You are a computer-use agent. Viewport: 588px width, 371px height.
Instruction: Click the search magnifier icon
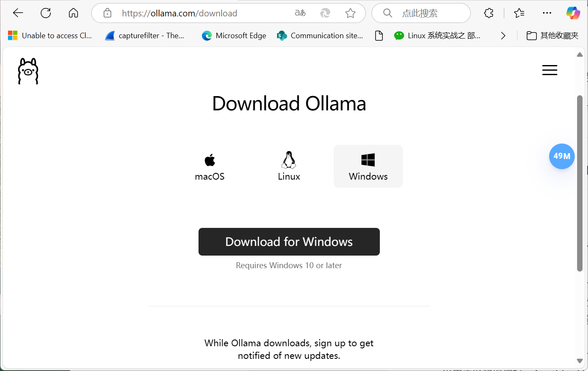(388, 13)
